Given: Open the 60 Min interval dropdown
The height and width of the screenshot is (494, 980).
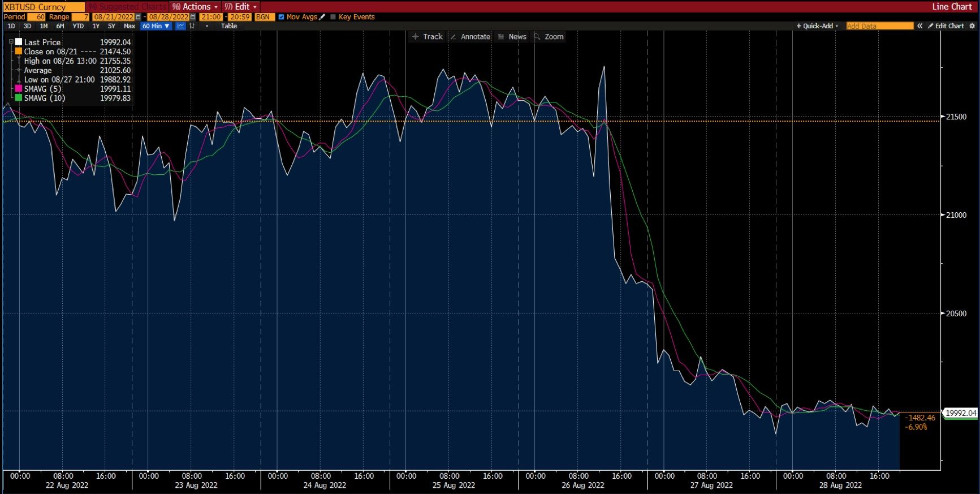Looking at the screenshot, I should (x=156, y=26).
